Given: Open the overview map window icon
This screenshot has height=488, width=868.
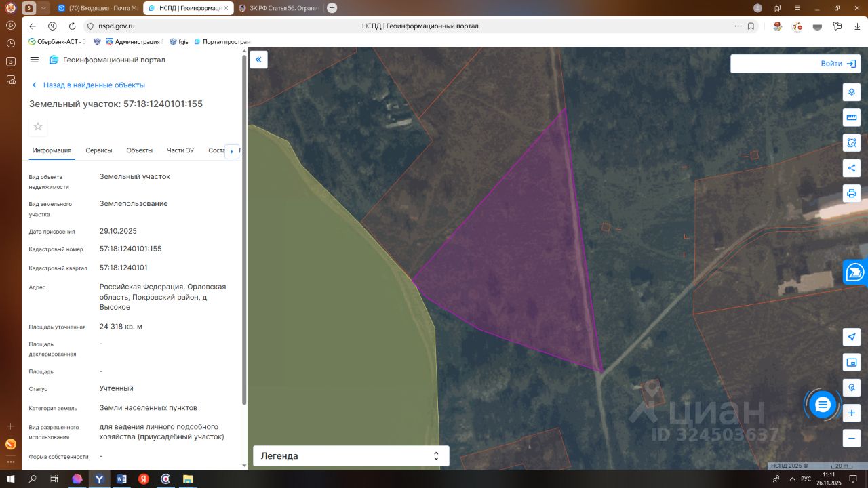Looking at the screenshot, I should click(852, 363).
